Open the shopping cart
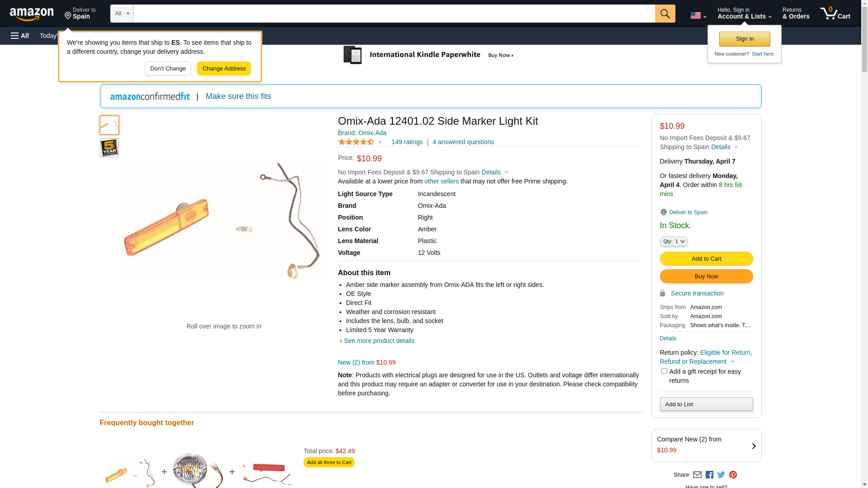868x488 pixels. (835, 14)
